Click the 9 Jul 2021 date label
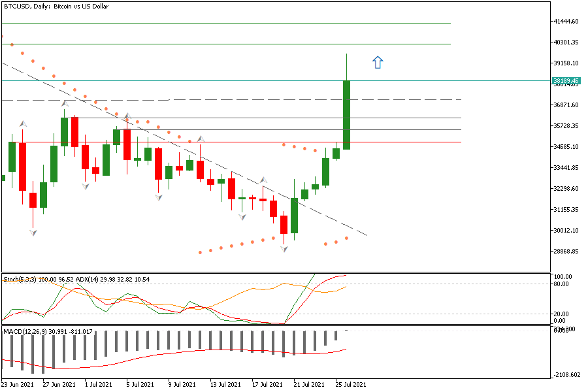The image size is (588, 392). [x=182, y=385]
